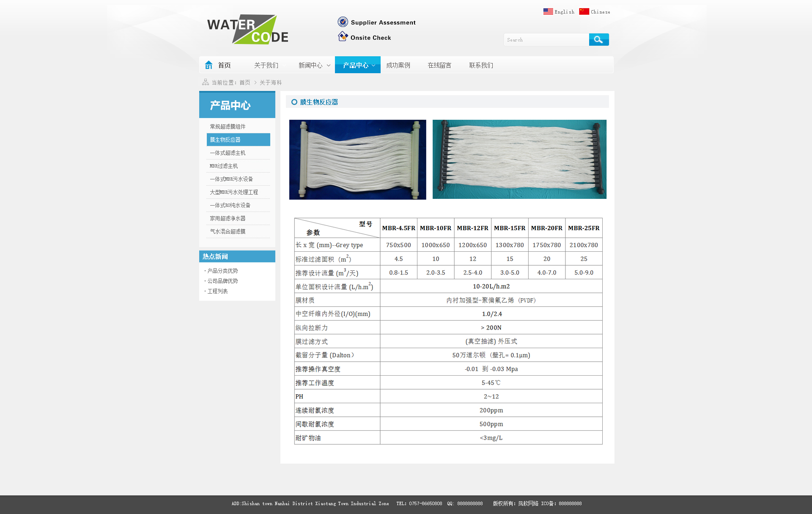Viewport: 812px width, 514px height.
Task: Click the Supplier Assessment badge icon
Action: click(x=343, y=22)
